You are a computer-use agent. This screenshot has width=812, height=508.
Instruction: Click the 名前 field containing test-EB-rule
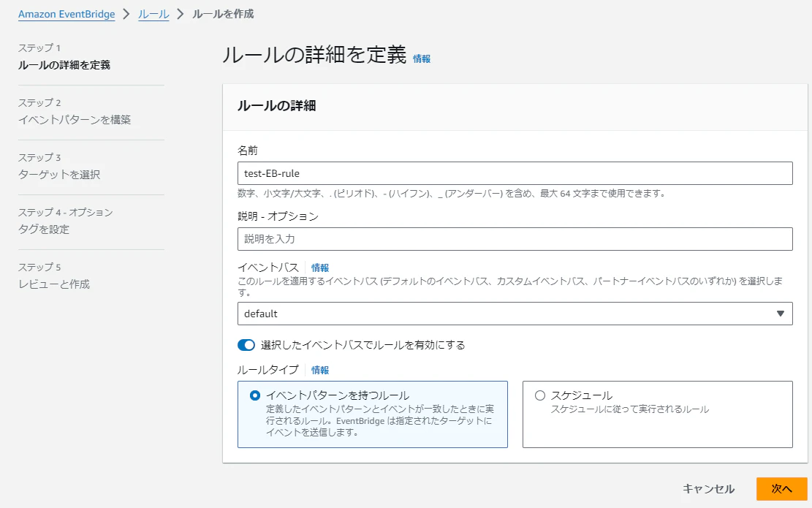tap(515, 173)
